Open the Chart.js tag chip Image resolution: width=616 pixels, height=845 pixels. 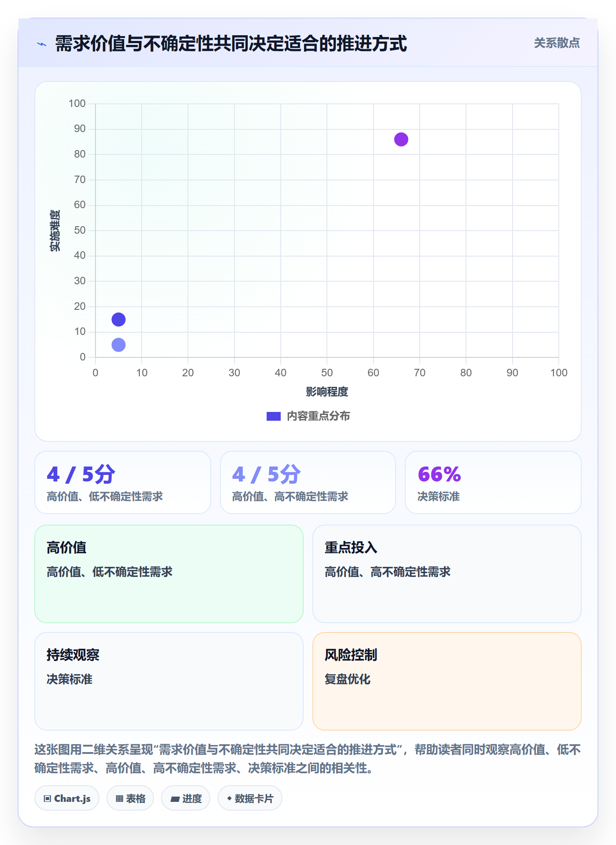(67, 798)
